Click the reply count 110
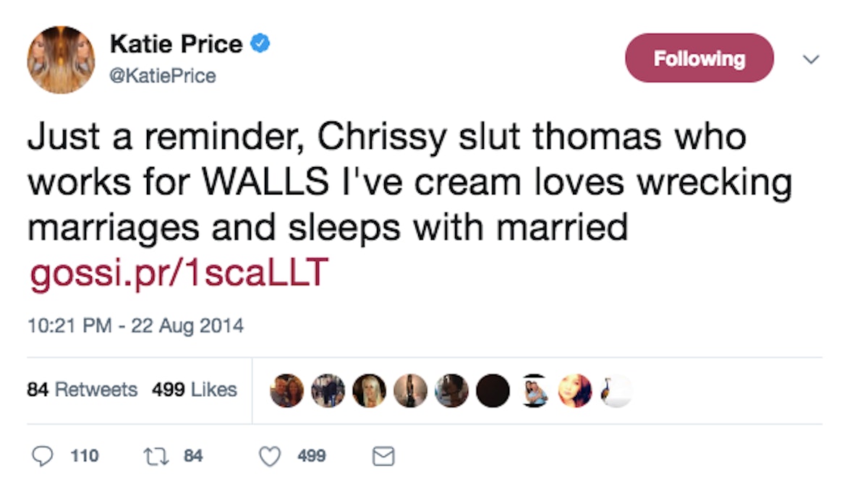Screen dimensions: 868x493 coord(85,456)
